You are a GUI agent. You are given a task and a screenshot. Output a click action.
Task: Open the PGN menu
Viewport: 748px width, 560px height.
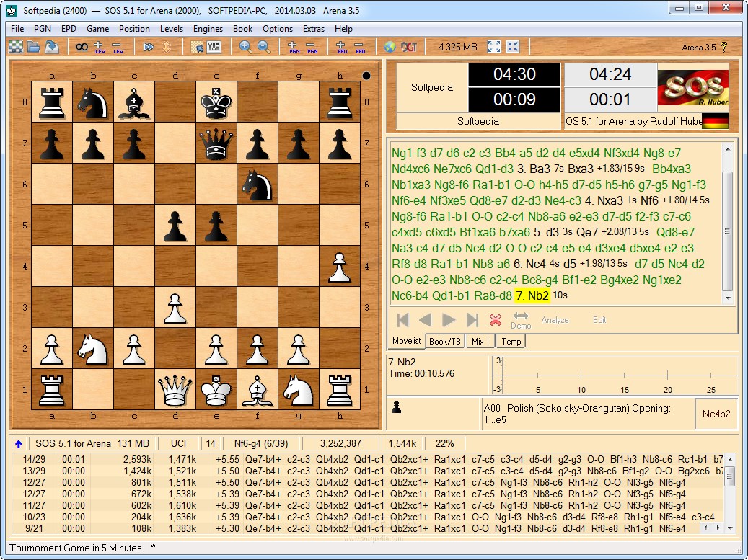[43, 29]
